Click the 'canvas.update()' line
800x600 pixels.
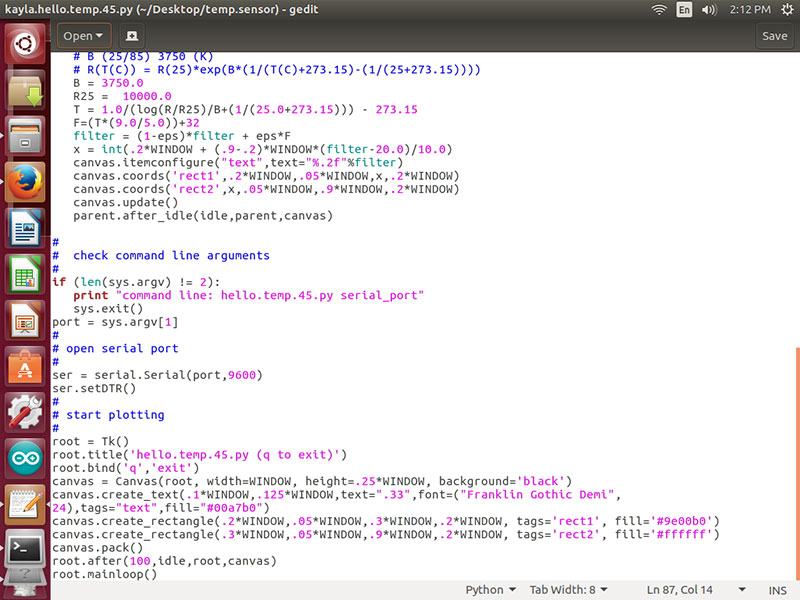click(x=125, y=202)
